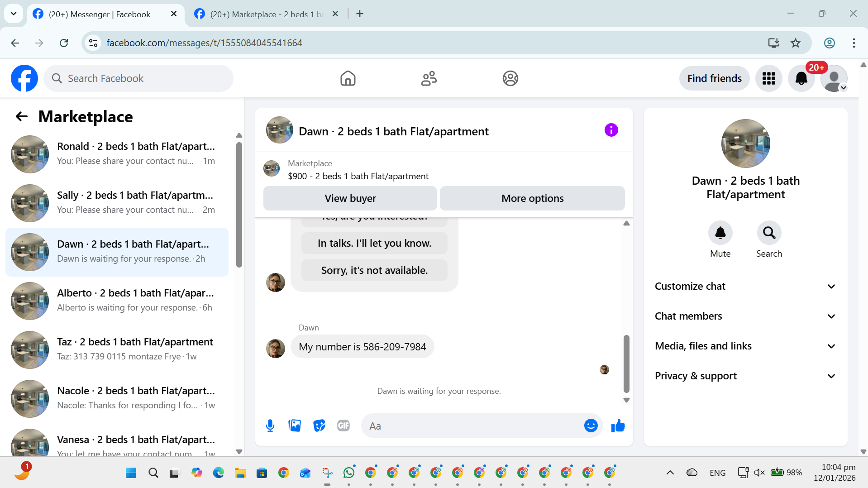Open Microsoft Edge from the taskbar

(219, 473)
